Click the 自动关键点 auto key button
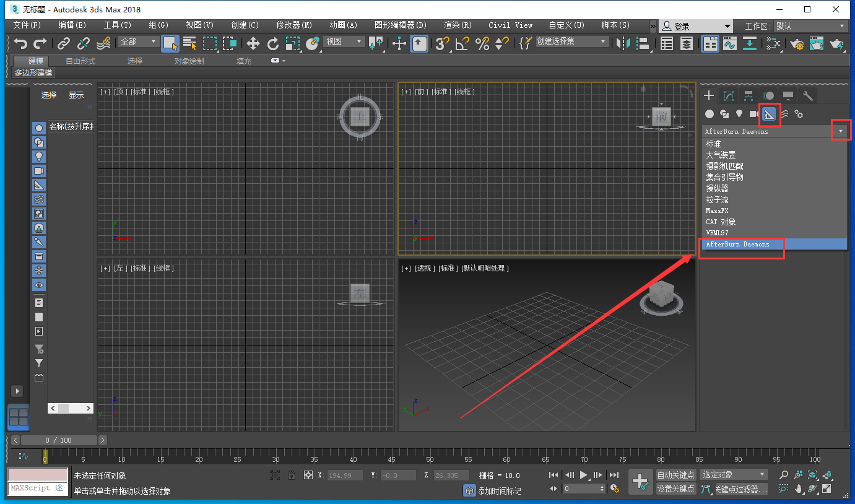This screenshot has height=504, width=855. (676, 475)
